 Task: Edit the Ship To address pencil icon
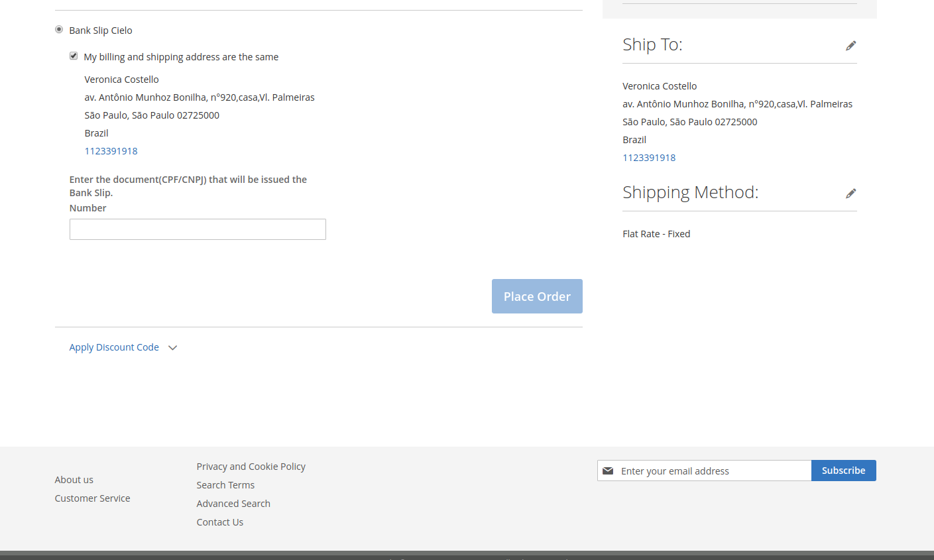(850, 46)
